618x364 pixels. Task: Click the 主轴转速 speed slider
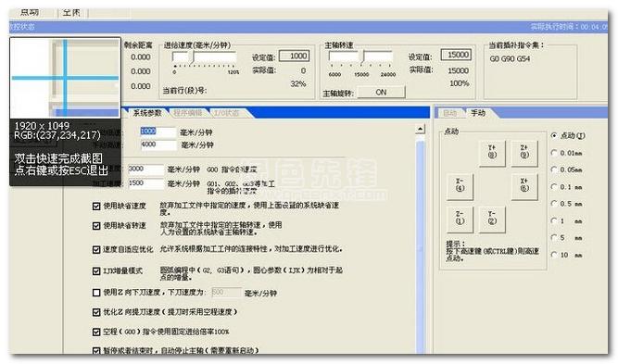360,58
